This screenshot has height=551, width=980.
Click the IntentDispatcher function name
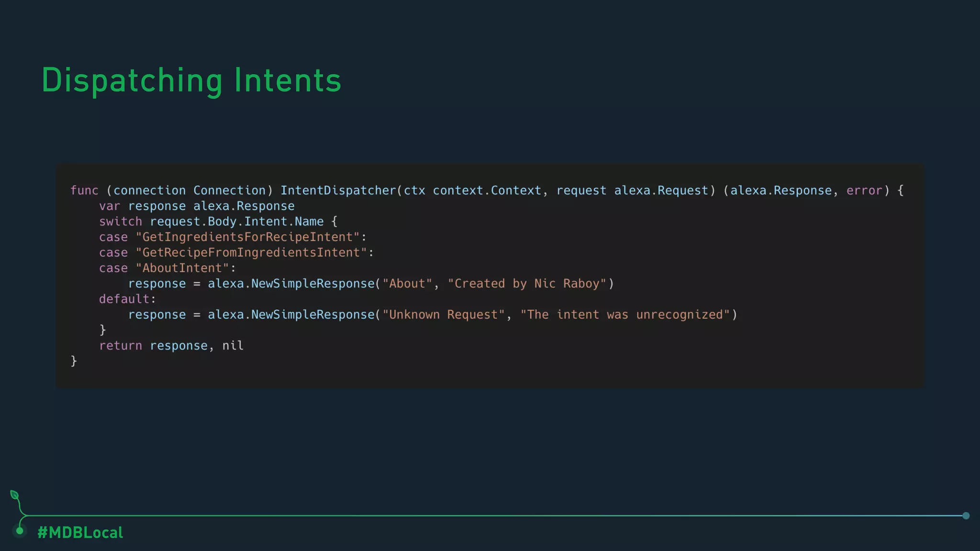338,190
